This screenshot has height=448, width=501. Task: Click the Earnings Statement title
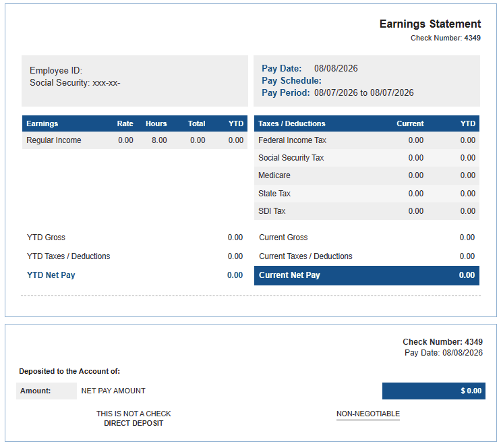(430, 24)
